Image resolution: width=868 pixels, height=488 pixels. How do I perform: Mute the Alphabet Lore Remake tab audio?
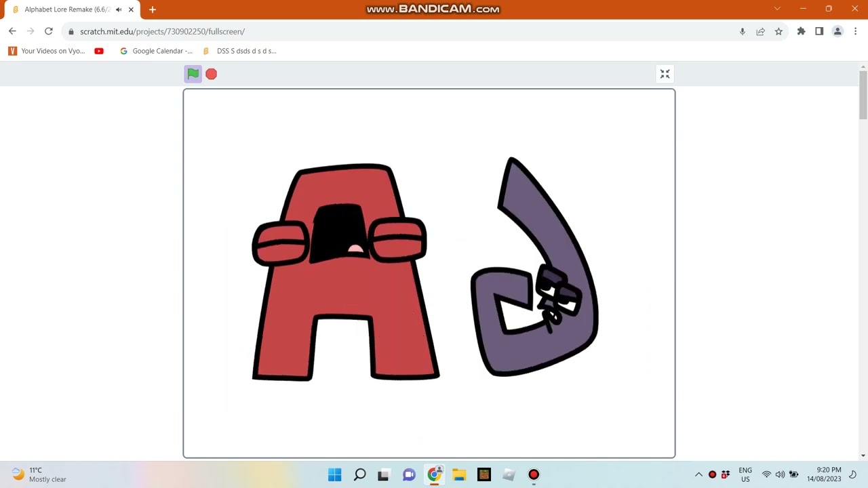(119, 9)
